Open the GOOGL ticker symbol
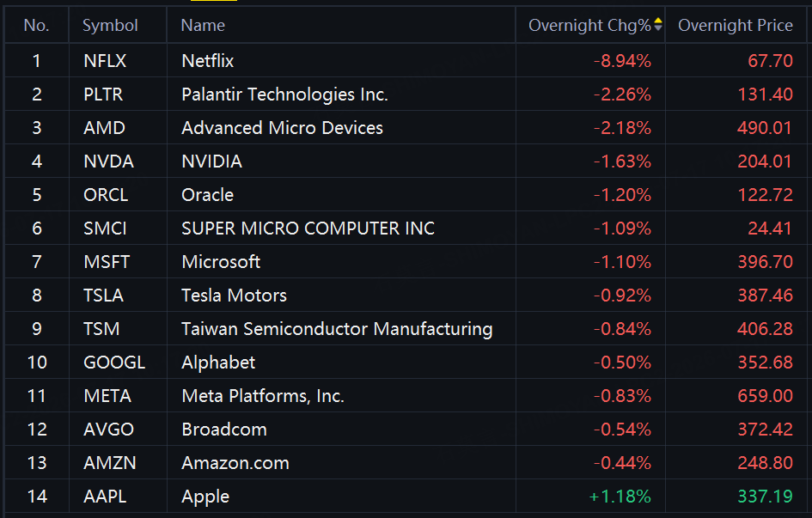The height and width of the screenshot is (518, 812). 114,363
